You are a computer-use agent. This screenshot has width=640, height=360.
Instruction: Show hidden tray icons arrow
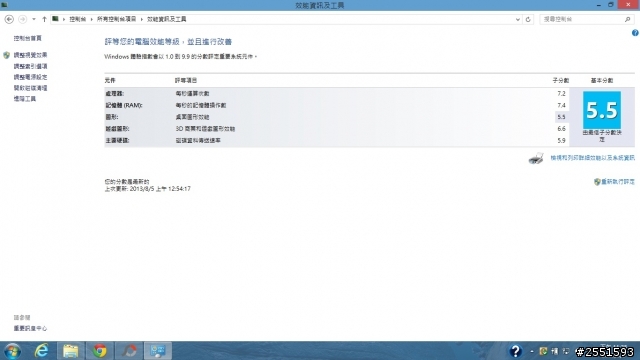[532, 351]
